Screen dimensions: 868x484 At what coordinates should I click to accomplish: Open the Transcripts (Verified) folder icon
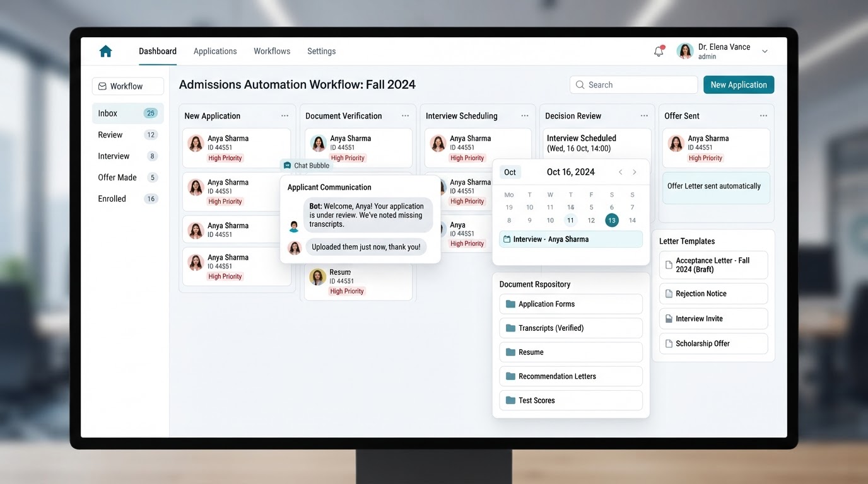click(x=510, y=328)
